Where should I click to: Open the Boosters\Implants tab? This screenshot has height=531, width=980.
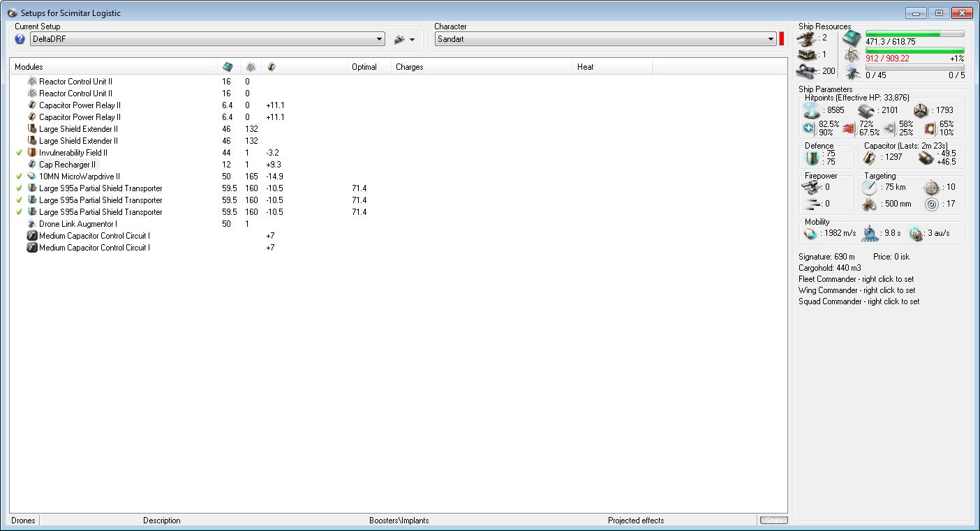(399, 521)
